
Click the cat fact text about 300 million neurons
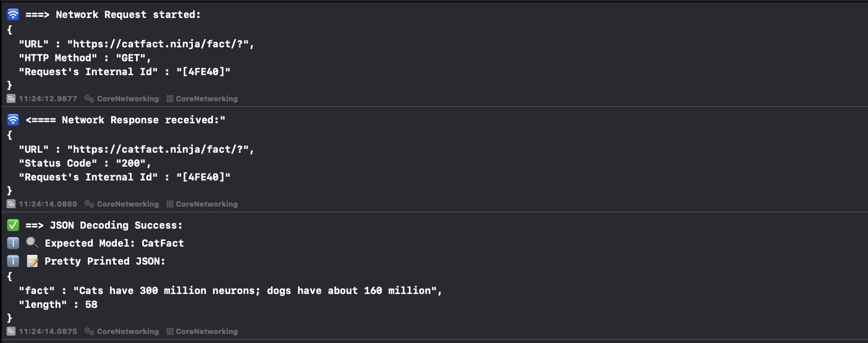click(x=255, y=291)
